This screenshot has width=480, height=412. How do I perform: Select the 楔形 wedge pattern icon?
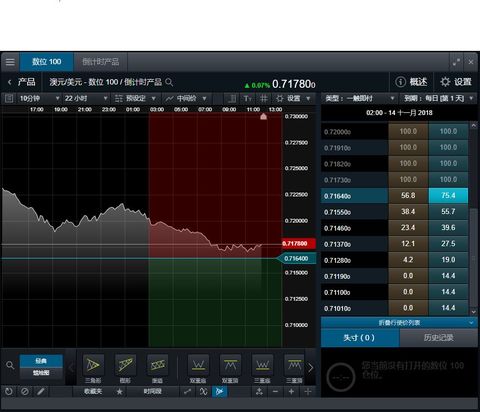pos(125,365)
